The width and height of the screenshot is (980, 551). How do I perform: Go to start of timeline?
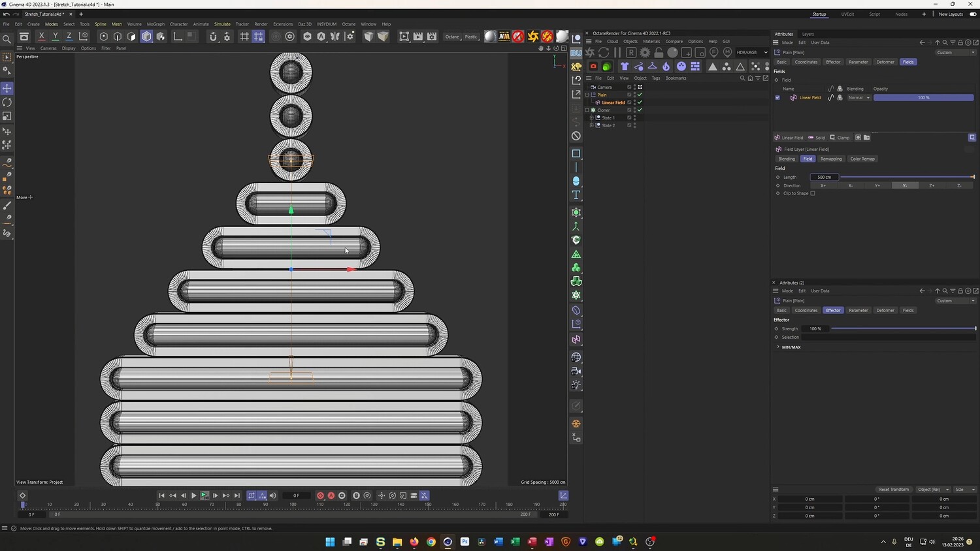(x=161, y=496)
